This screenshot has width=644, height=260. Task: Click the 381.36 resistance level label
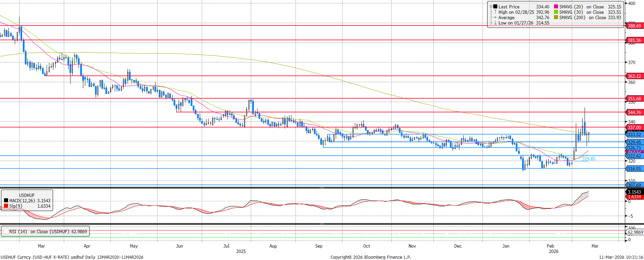[634, 40]
